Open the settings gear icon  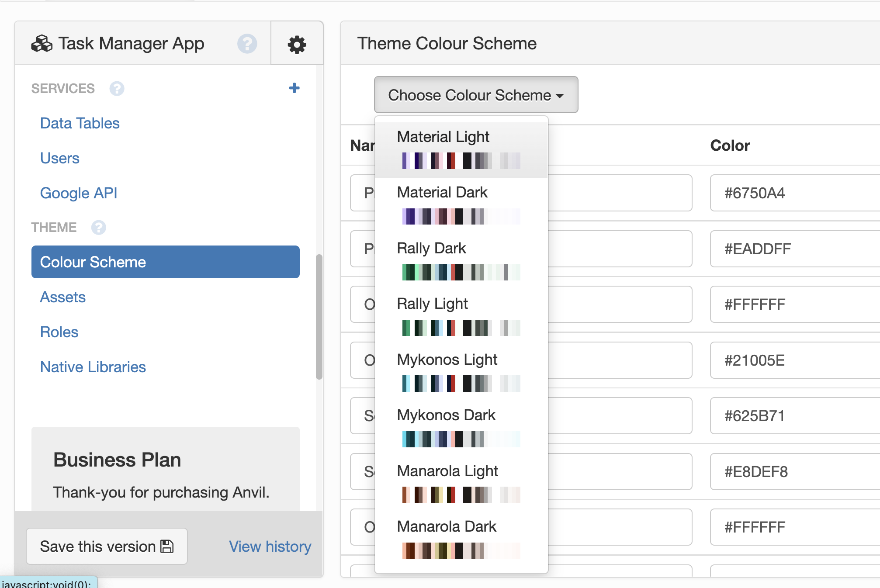point(297,44)
